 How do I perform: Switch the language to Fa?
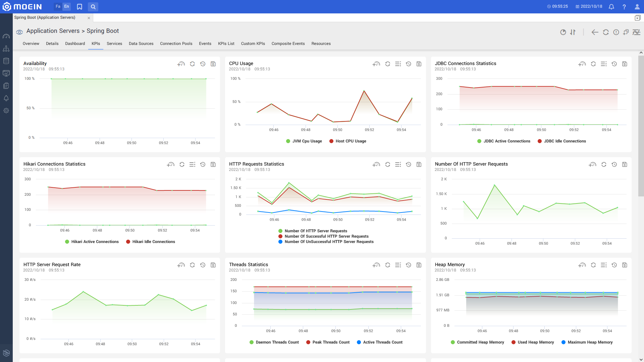tap(58, 6)
